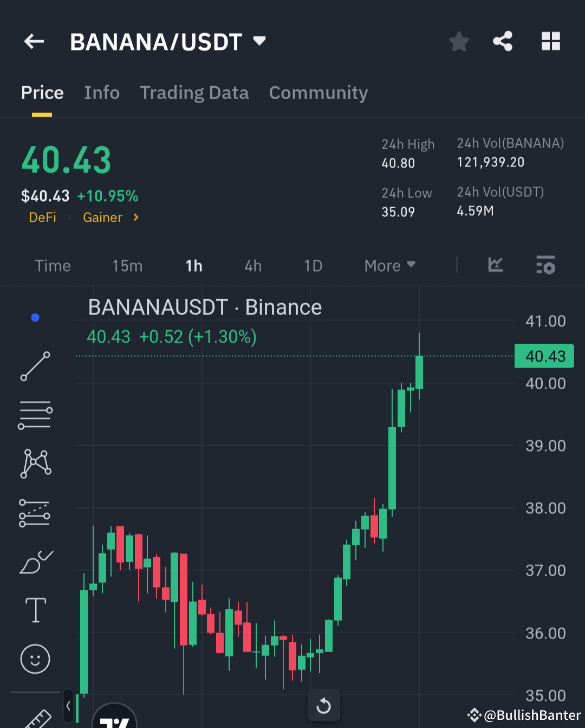Open the BANANA/USDT pair selector dropdown
The height and width of the screenshot is (728, 585).
(x=259, y=41)
